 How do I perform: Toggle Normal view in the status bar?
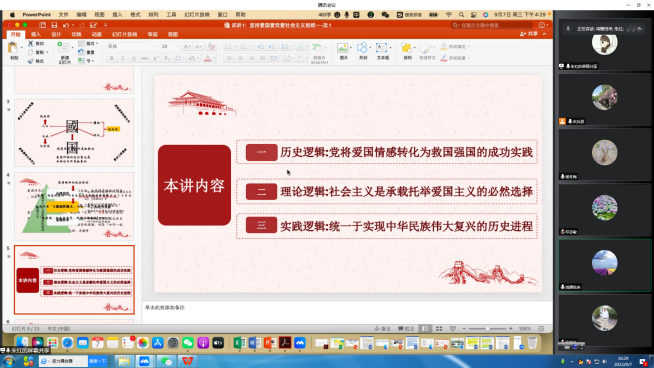tap(425, 329)
